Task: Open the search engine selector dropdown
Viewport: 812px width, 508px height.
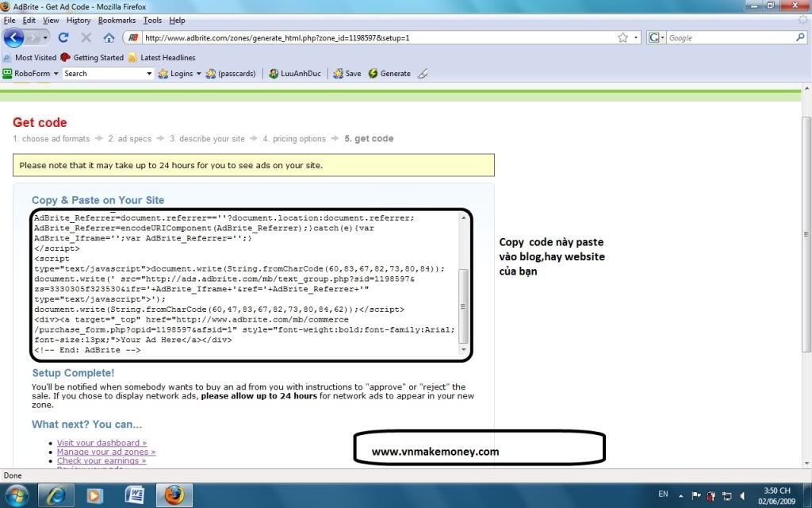Action: 662,38
